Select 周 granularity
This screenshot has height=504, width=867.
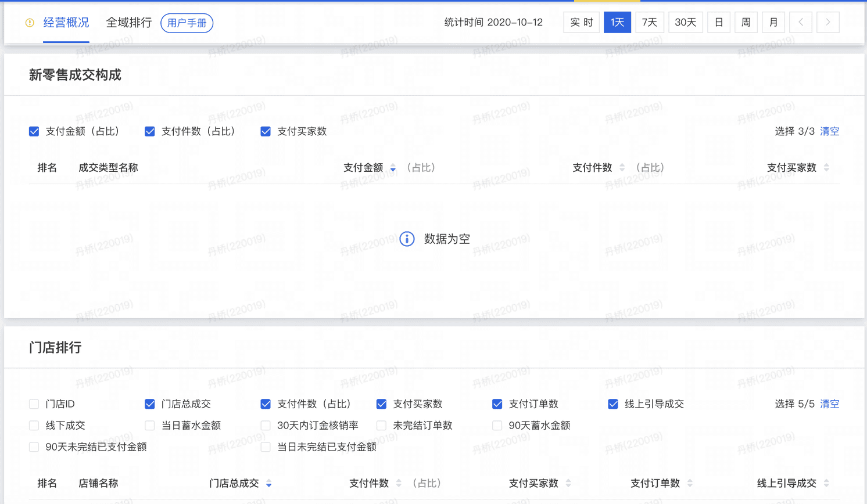(746, 22)
